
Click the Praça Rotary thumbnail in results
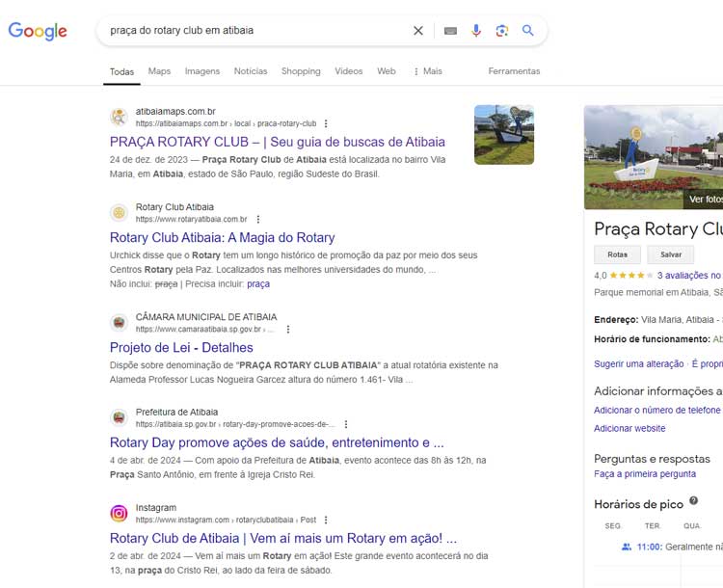coord(504,135)
